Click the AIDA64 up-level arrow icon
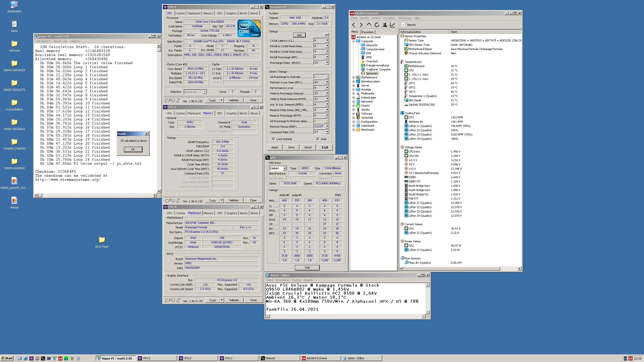This screenshot has width=644, height=362. pyautogui.click(x=369, y=25)
